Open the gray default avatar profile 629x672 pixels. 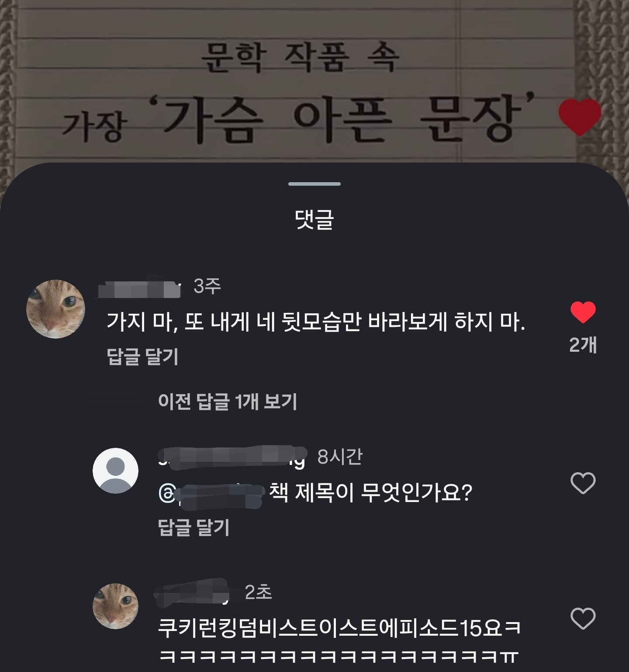pos(115,471)
